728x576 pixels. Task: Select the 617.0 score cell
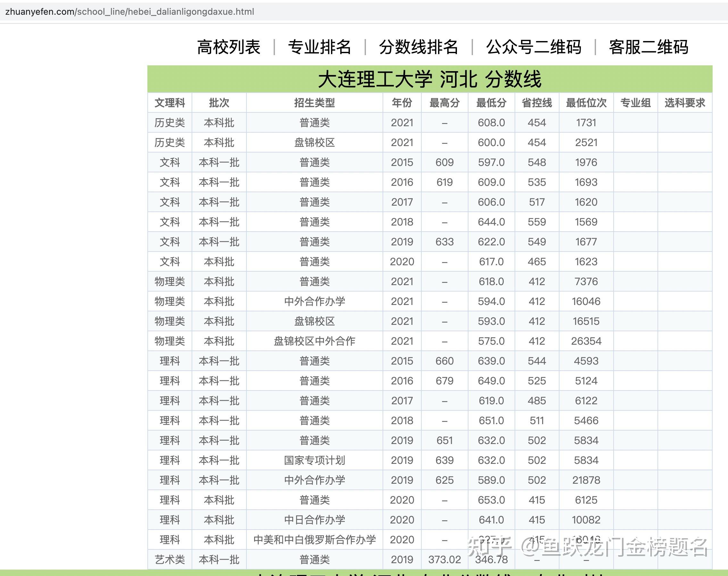click(x=491, y=262)
